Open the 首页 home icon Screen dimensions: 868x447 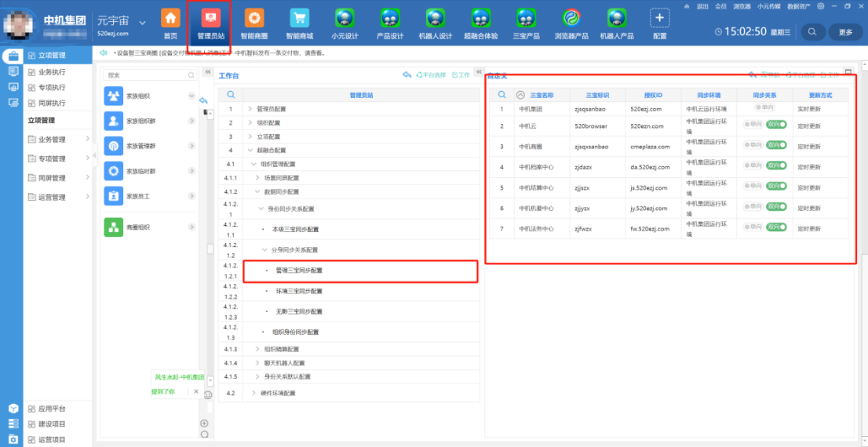(x=170, y=18)
